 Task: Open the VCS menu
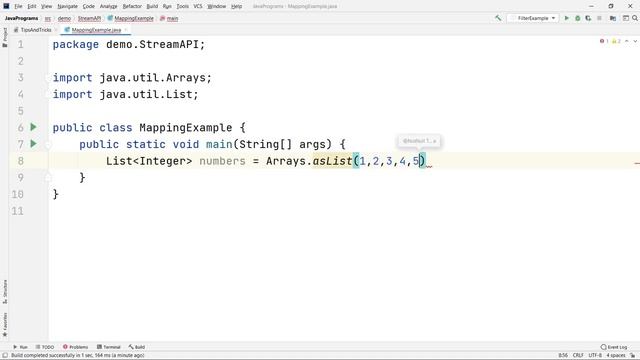198,6
